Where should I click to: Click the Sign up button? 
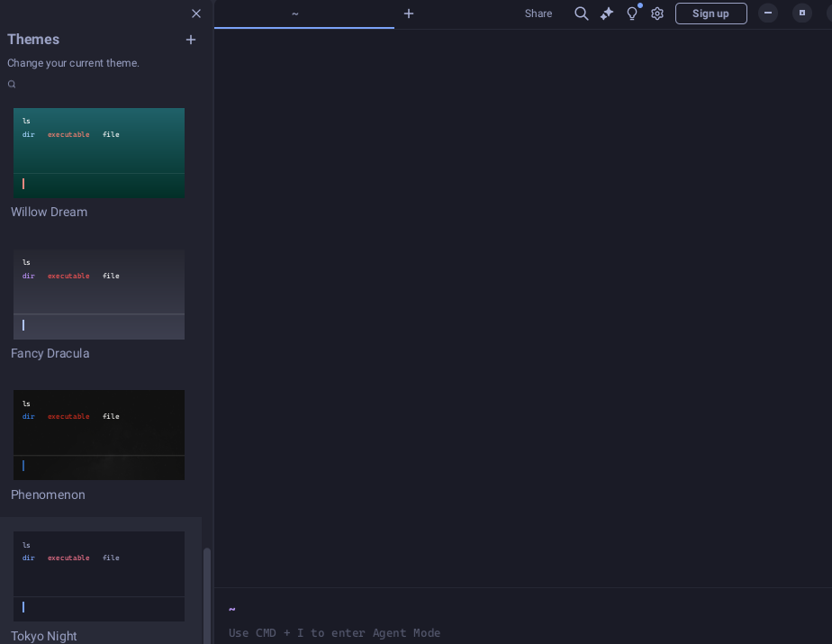pyautogui.click(x=711, y=14)
